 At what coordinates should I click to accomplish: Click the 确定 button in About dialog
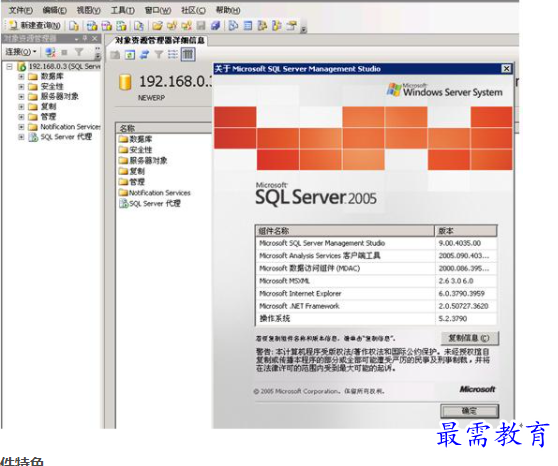[469, 411]
